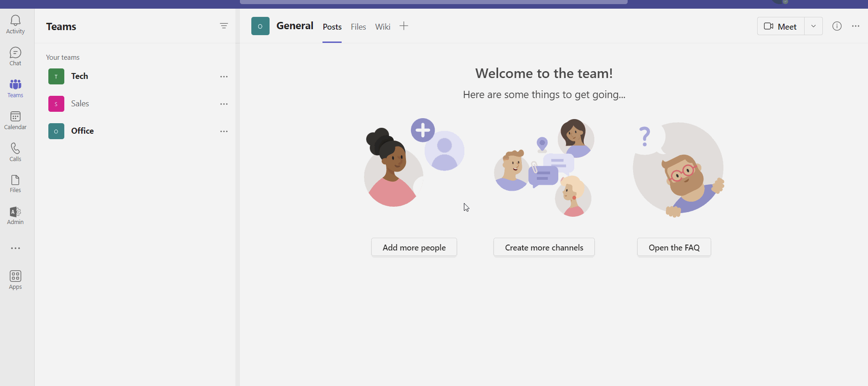The image size is (868, 386).
Task: Show channel info icon
Action: coord(837,26)
